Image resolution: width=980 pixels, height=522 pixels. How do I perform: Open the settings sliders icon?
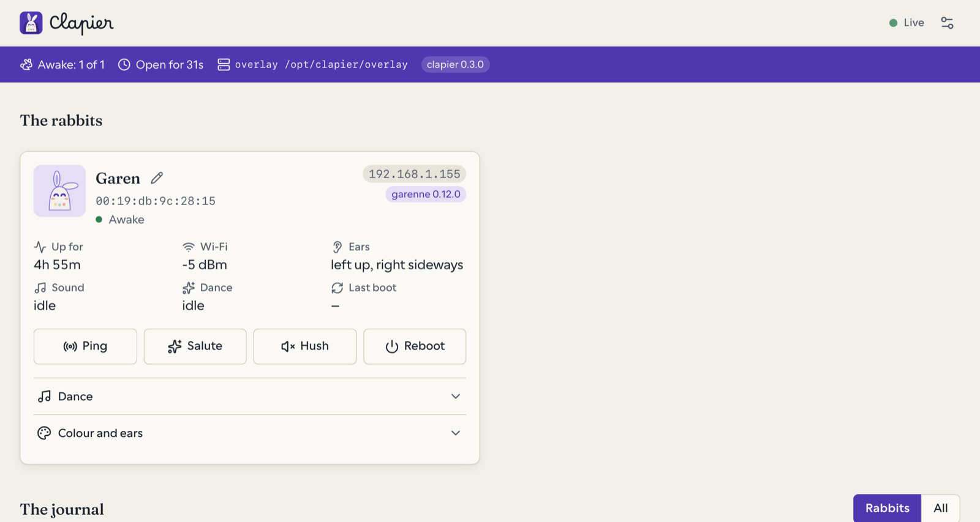coord(947,23)
